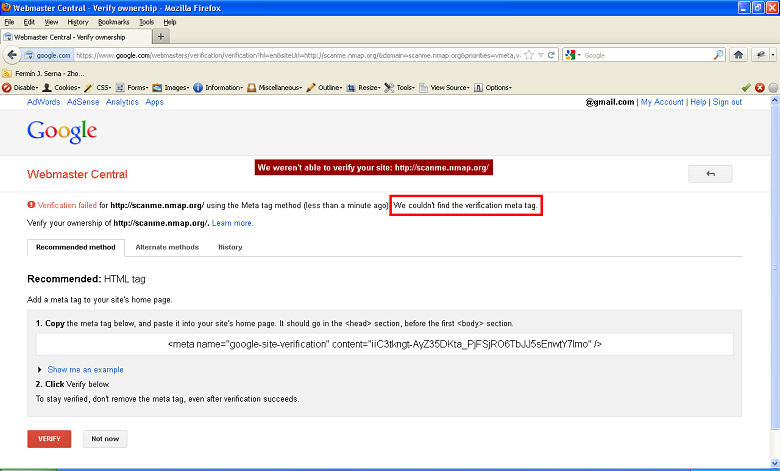
Task: Open the Images web developer menu
Action: click(171, 88)
